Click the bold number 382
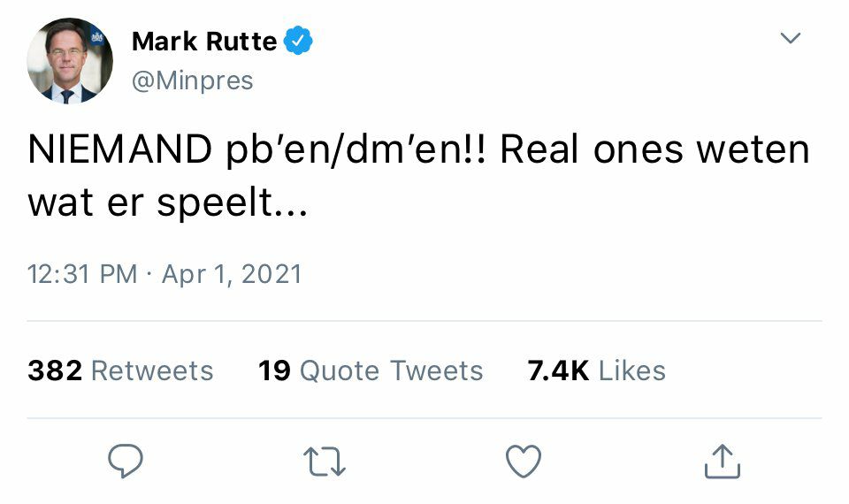The height and width of the screenshot is (504, 849). pos(55,370)
